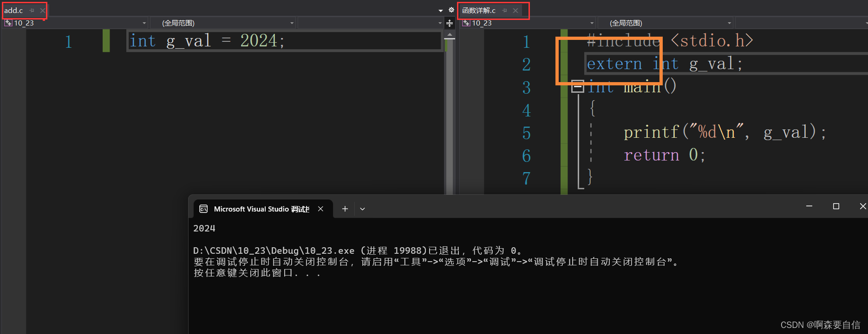Switch to the add.c editor tab
Image resolution: width=868 pixels, height=334 pixels.
(x=13, y=10)
